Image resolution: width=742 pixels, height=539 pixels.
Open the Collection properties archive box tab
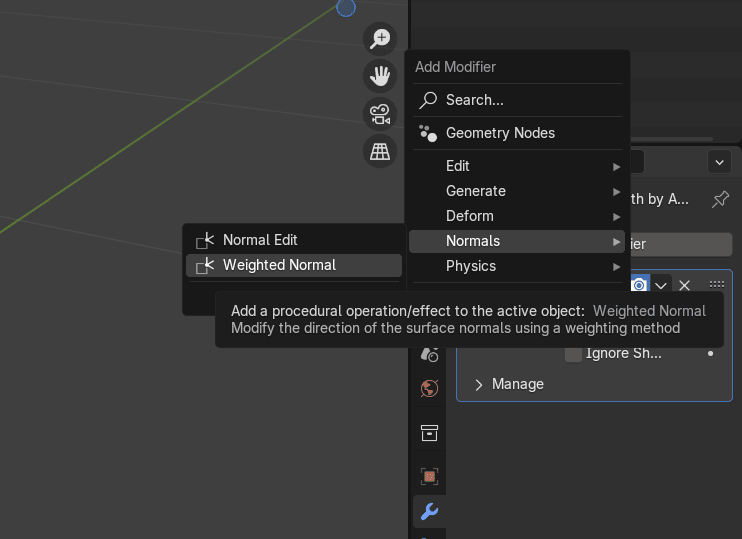tap(429, 432)
